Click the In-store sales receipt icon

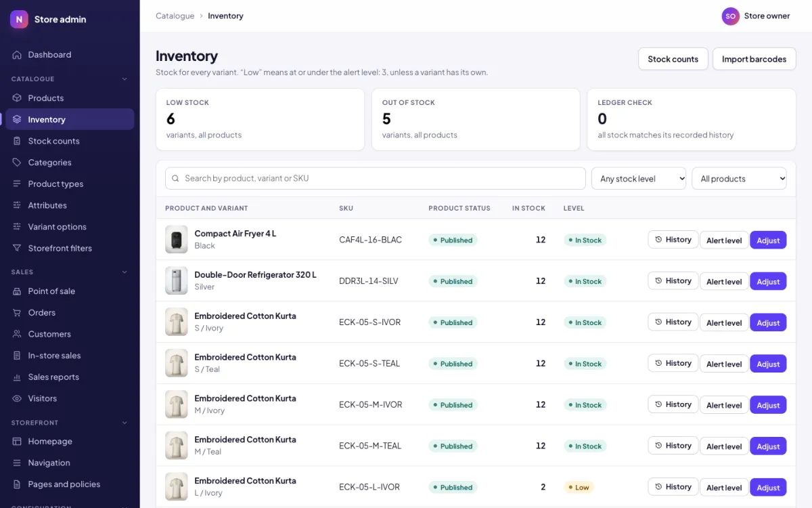[x=17, y=356]
